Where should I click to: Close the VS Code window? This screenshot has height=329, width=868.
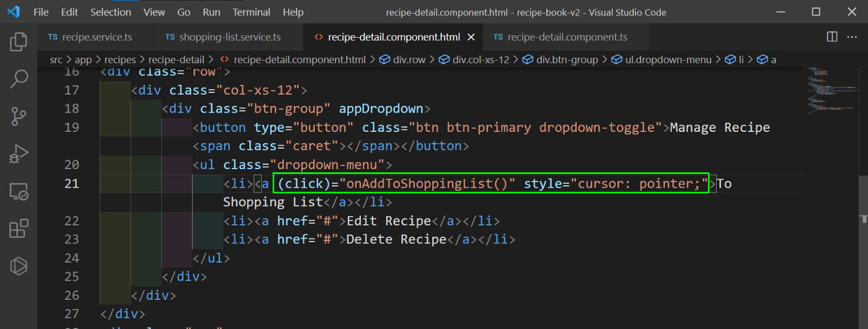[851, 12]
